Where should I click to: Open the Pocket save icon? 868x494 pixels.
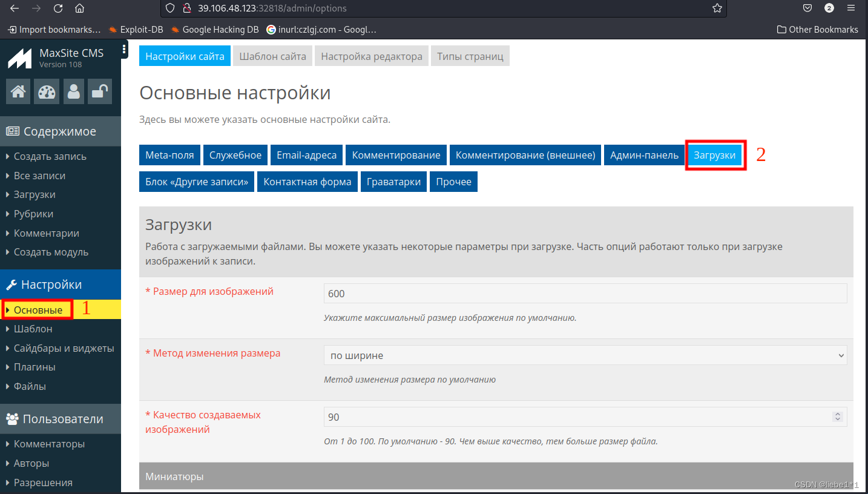click(807, 8)
